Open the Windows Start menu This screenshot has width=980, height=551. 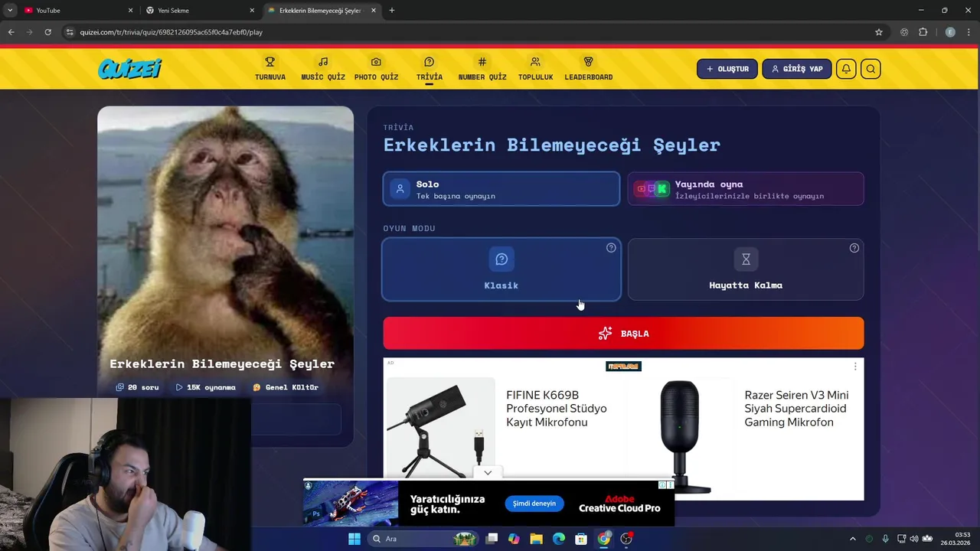click(354, 539)
